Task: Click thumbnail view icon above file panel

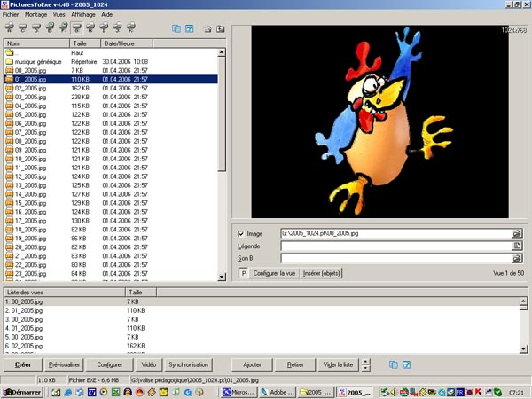Action: point(190,29)
